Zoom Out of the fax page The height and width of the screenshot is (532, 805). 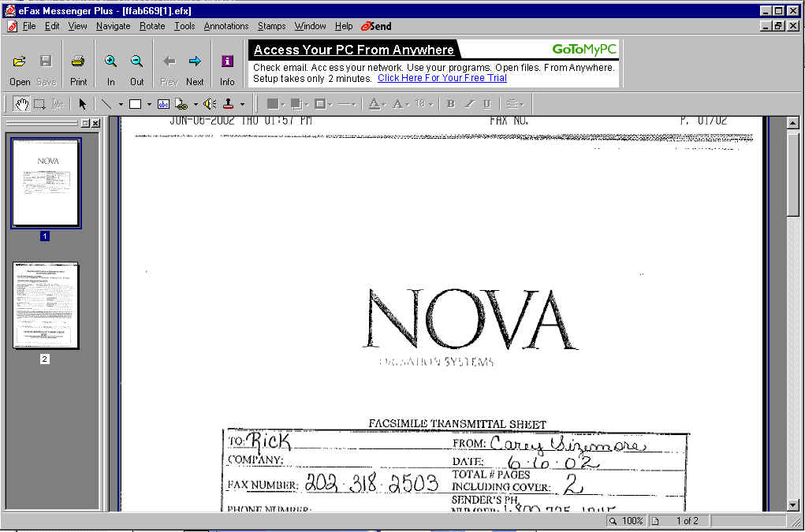tap(136, 70)
